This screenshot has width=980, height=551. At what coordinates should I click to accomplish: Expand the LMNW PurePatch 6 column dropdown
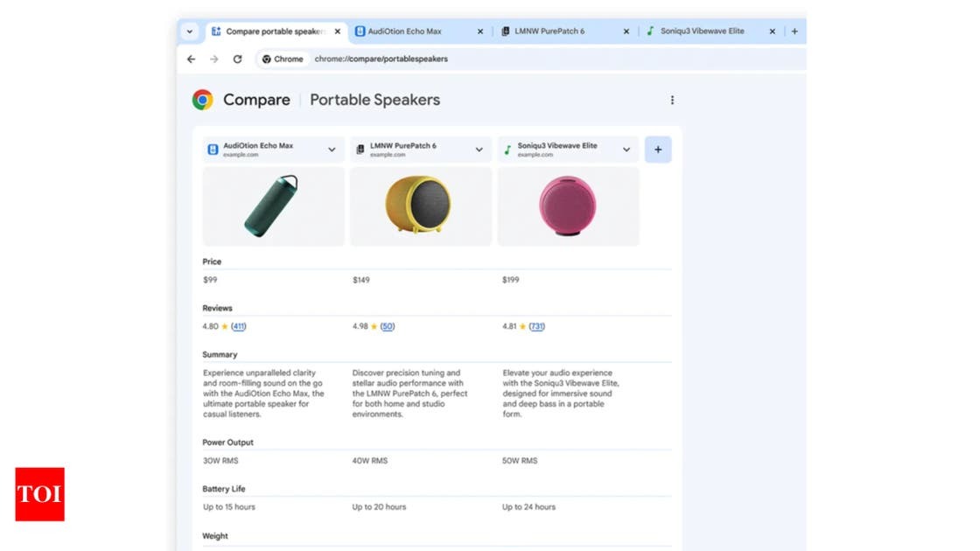point(479,150)
